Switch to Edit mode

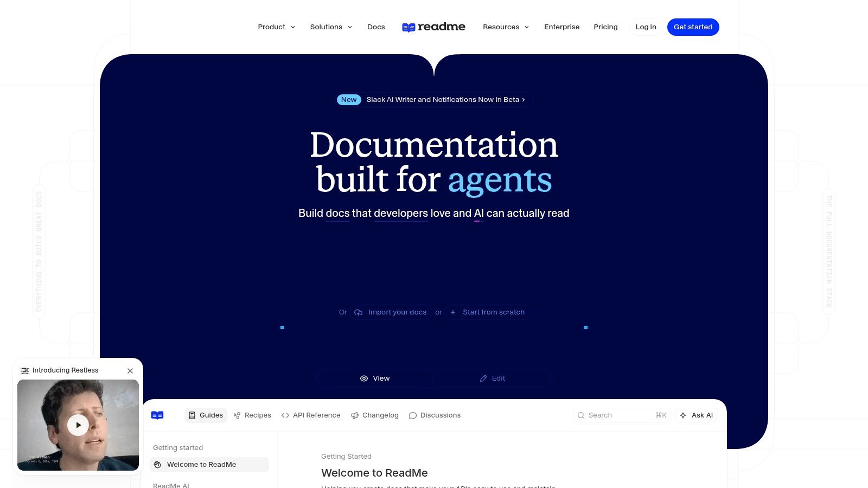pos(493,378)
